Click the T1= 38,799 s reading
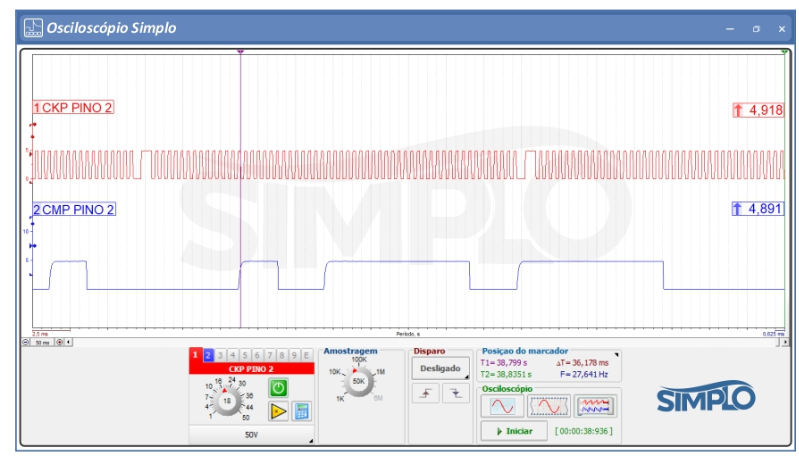 tap(504, 363)
